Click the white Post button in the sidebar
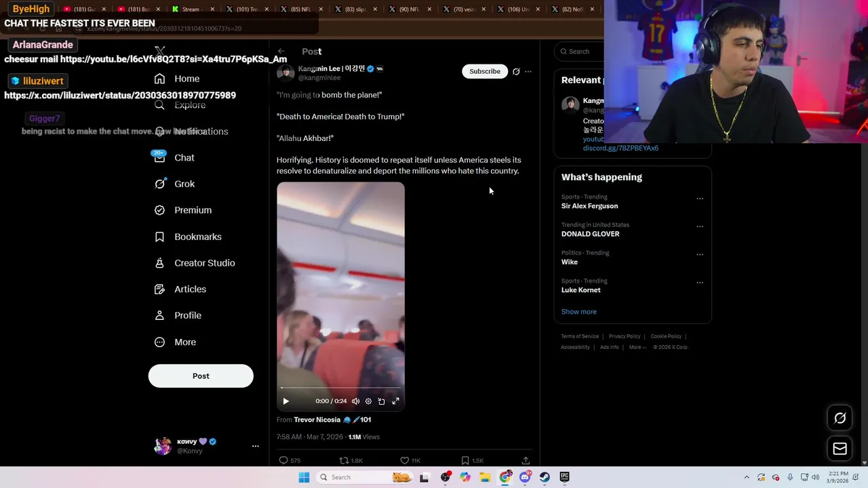Screen dimensions: 868x488 [x=201, y=376]
